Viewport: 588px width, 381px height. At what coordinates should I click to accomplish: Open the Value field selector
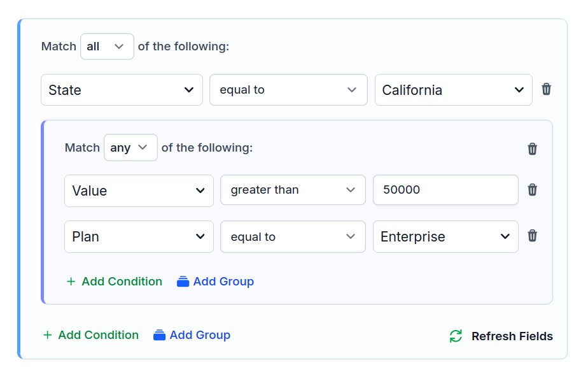point(139,190)
